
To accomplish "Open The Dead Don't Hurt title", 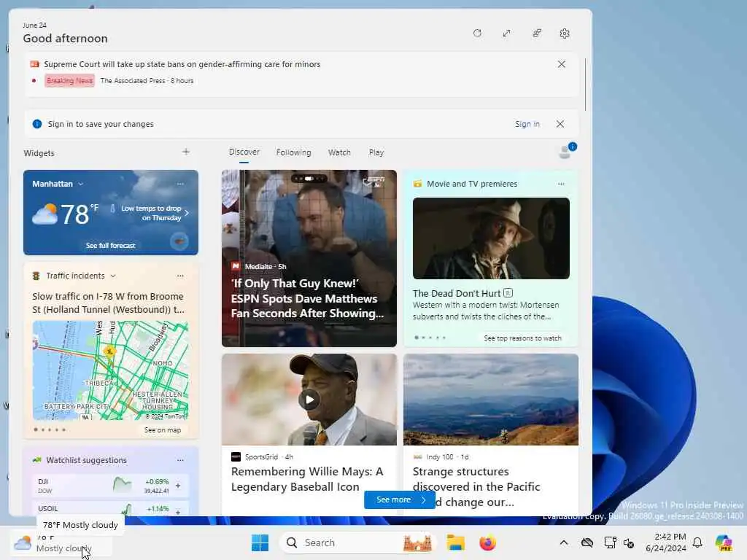I will point(457,293).
